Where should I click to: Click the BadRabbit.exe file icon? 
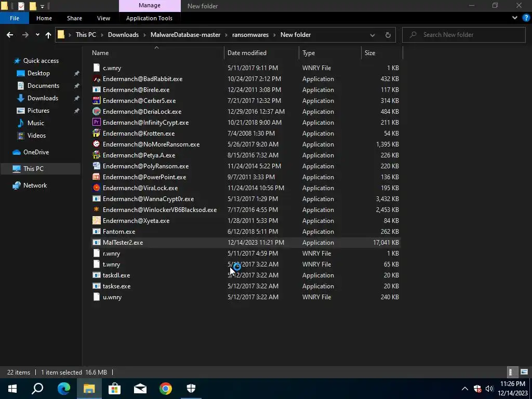coord(96,79)
